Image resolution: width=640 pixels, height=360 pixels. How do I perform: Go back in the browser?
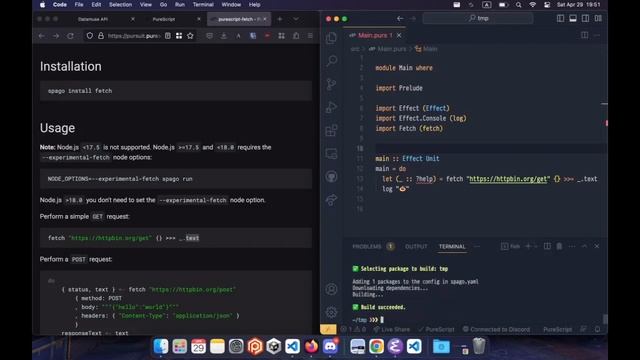[42, 36]
